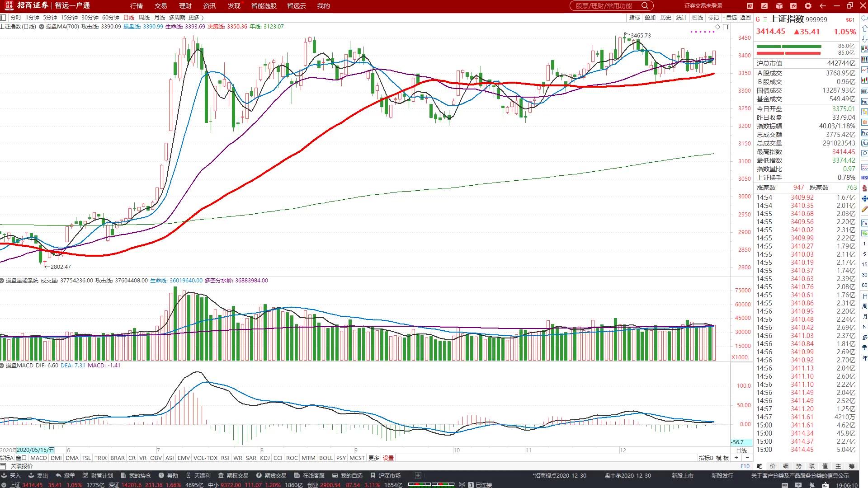868x488 pixels.
Task: Select the 指标A toggle
Action: click(7, 458)
